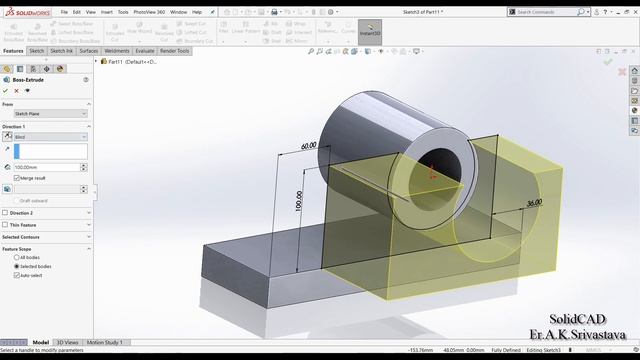Accept the Boss-Extrude with green checkmark
Screen dimensions: 640x360
click(x=5, y=91)
